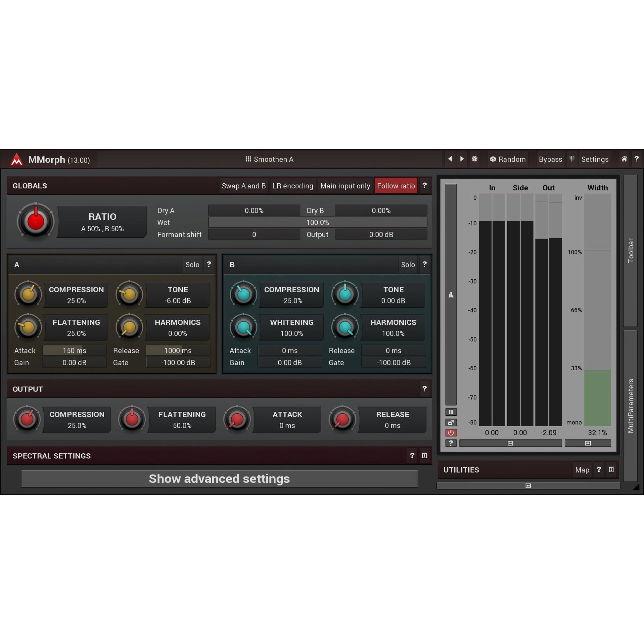Click the previous preset arrow
The height and width of the screenshot is (644, 644).
point(450,159)
